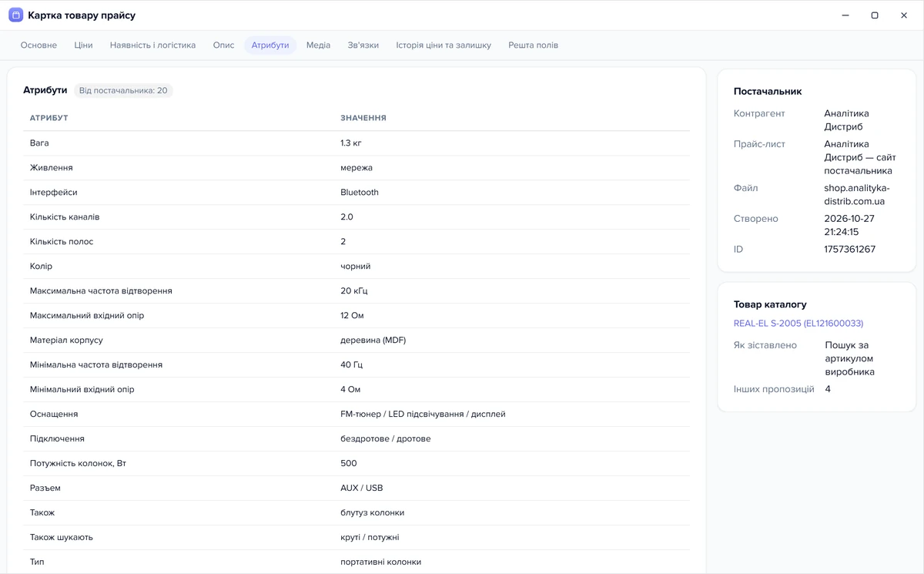Screen dimensions: 924x574
Task: Minimize the Картка товару прайсу window
Action: click(845, 15)
